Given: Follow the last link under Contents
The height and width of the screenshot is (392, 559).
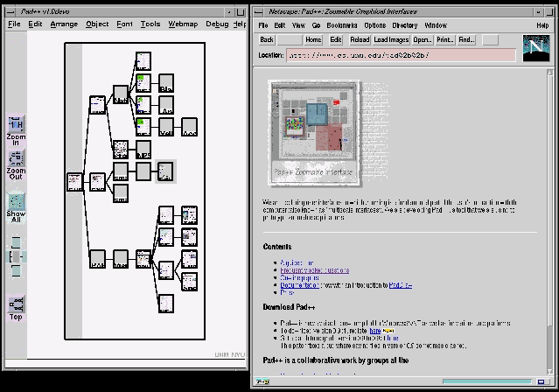Looking at the screenshot, I should (287, 293).
